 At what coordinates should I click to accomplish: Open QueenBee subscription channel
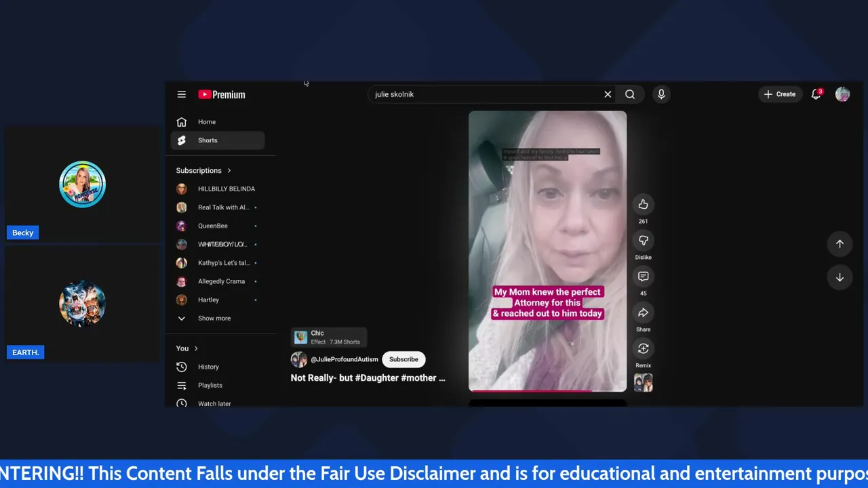pyautogui.click(x=218, y=226)
